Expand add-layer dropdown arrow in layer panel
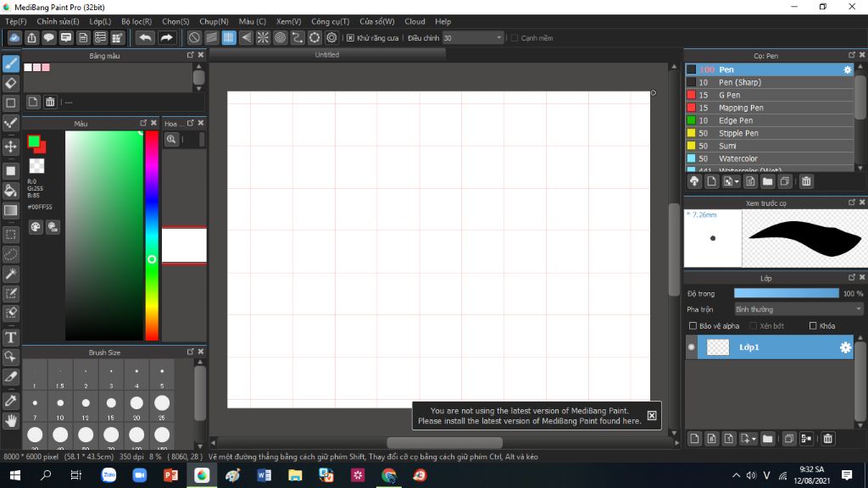The height and width of the screenshot is (488, 868). coord(754,440)
